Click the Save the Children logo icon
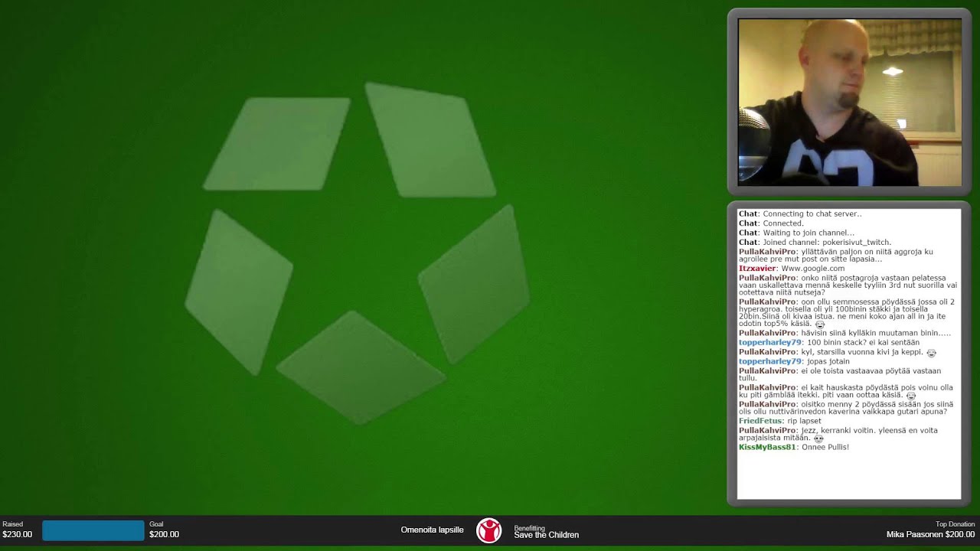 click(489, 530)
